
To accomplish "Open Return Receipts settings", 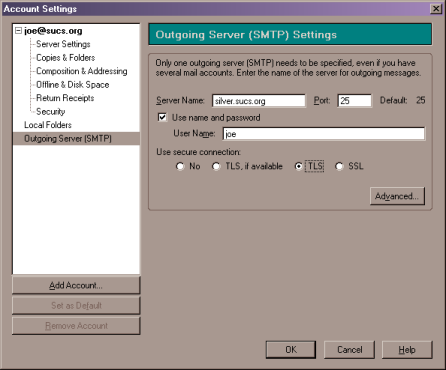I will point(65,98).
